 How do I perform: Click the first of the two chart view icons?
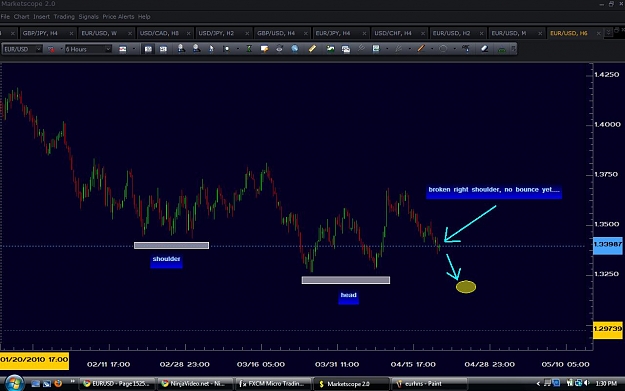tap(148, 49)
